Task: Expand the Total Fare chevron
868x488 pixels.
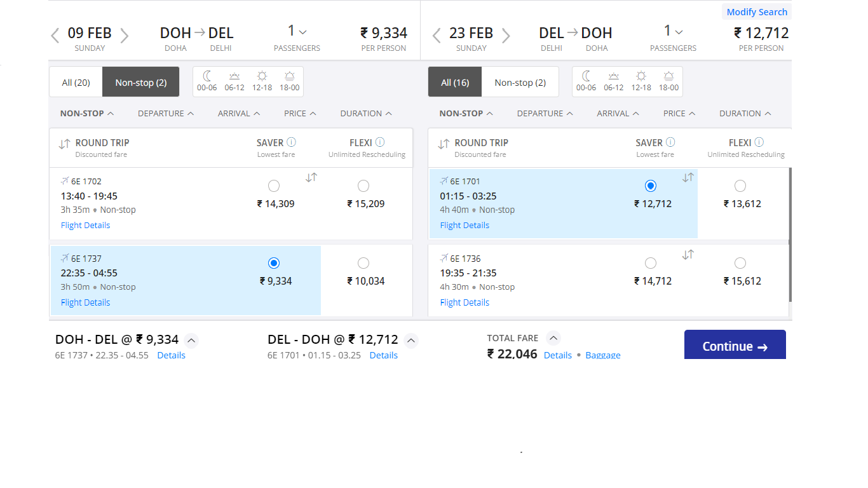Action: [553, 338]
